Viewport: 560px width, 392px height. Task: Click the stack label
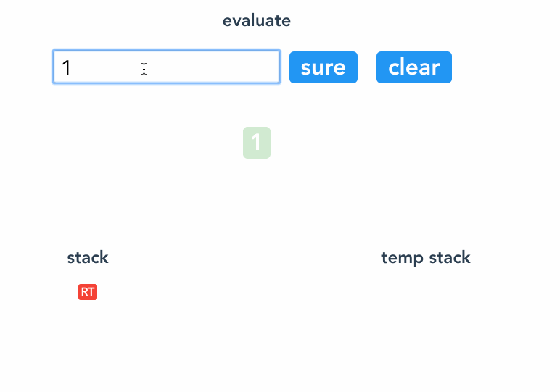tap(88, 257)
